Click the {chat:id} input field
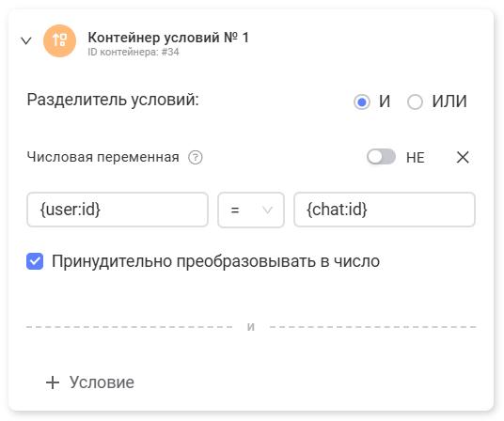The height and width of the screenshot is (421, 504). coord(385,210)
